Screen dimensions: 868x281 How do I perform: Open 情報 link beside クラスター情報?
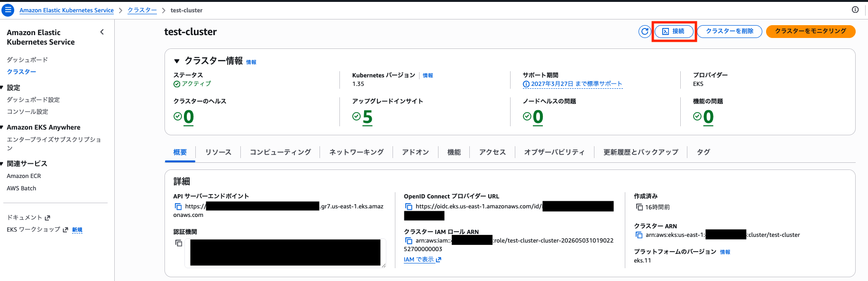click(x=251, y=62)
